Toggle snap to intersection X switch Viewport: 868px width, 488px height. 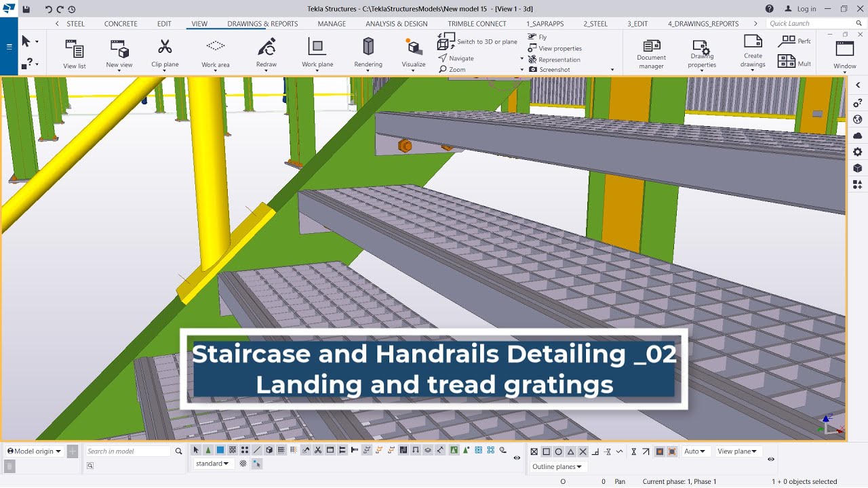point(583,451)
